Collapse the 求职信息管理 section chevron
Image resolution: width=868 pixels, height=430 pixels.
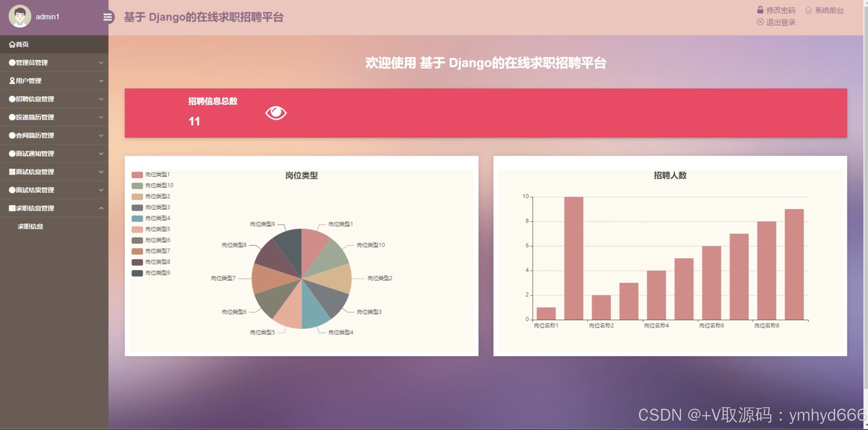coord(101,208)
